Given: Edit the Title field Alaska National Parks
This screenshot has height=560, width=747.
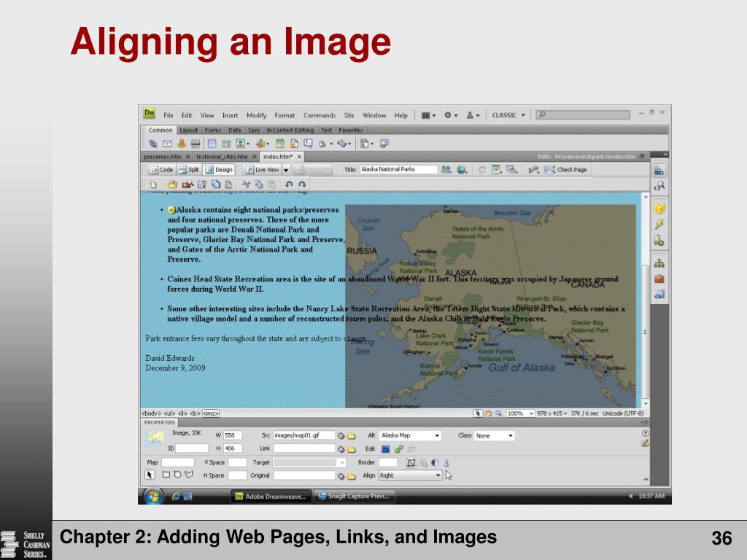Looking at the screenshot, I should pos(398,169).
